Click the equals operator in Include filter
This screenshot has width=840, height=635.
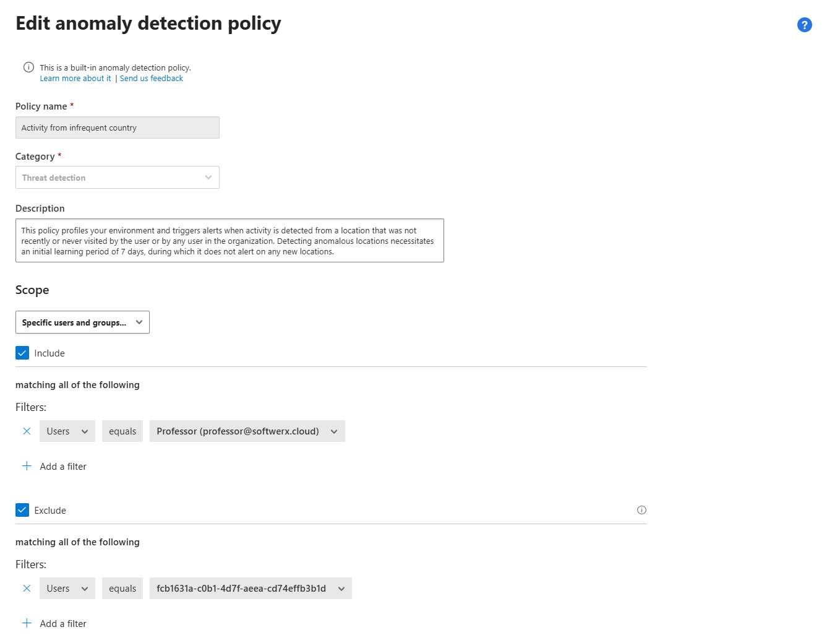pos(122,431)
